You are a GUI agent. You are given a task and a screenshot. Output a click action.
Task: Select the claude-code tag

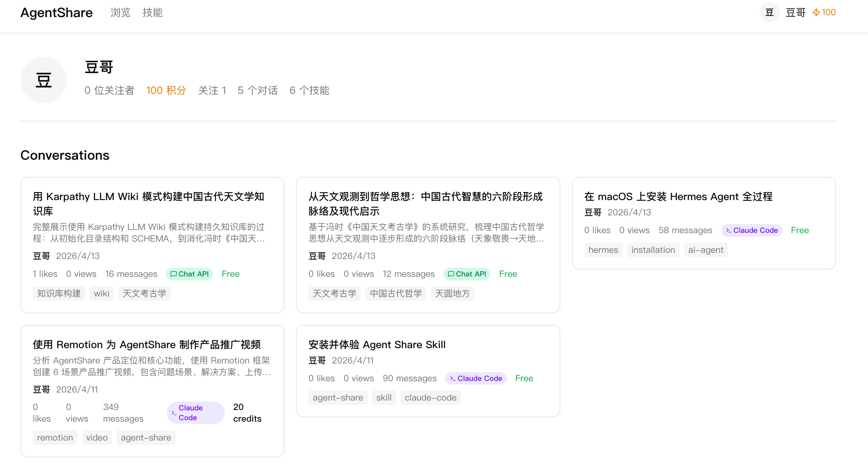(431, 398)
